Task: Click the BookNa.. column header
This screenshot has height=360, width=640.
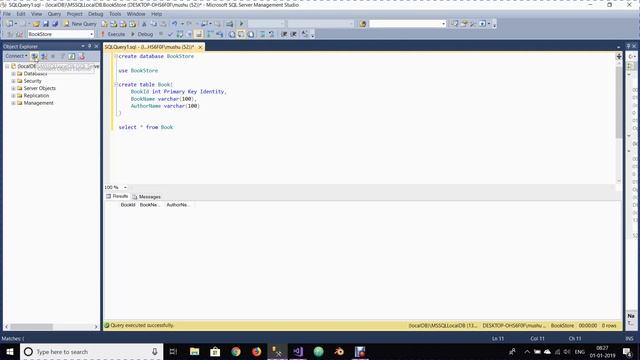Action: pos(149,205)
